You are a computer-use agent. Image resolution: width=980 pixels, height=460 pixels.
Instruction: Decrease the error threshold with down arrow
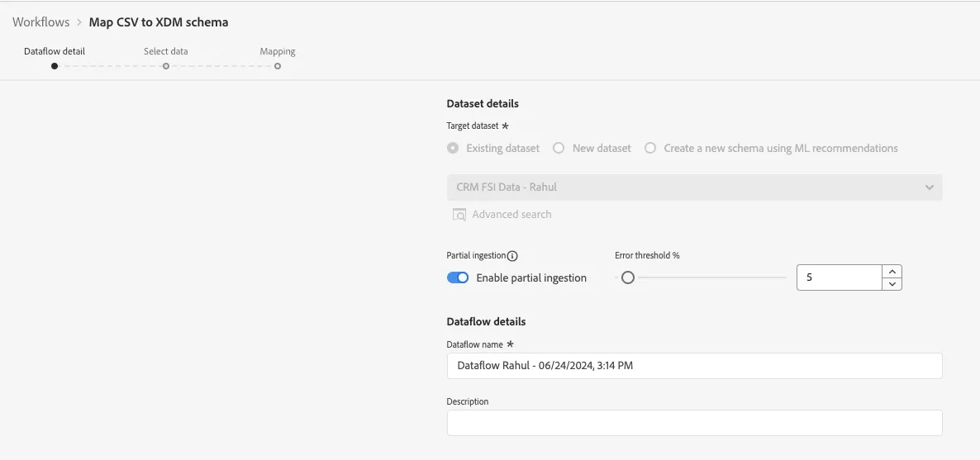pos(892,284)
